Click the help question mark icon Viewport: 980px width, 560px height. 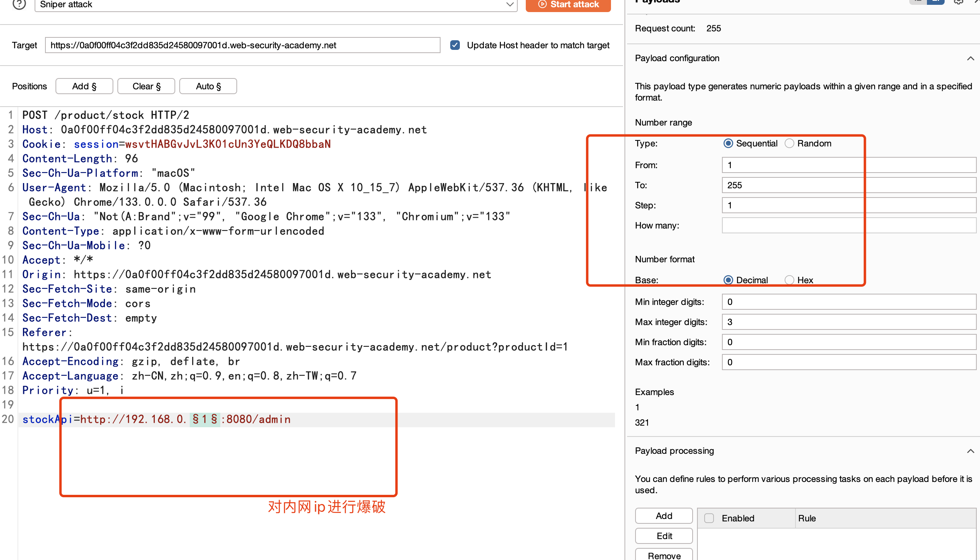click(x=19, y=4)
